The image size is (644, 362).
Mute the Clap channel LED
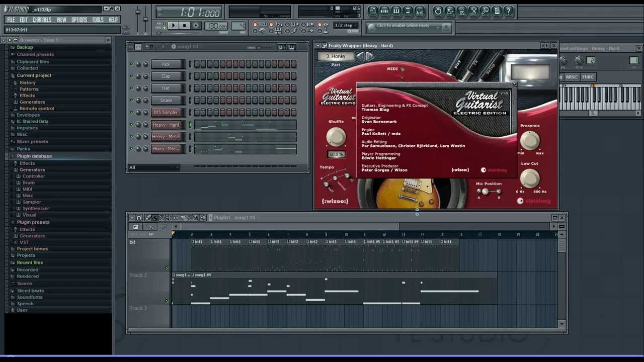click(131, 76)
